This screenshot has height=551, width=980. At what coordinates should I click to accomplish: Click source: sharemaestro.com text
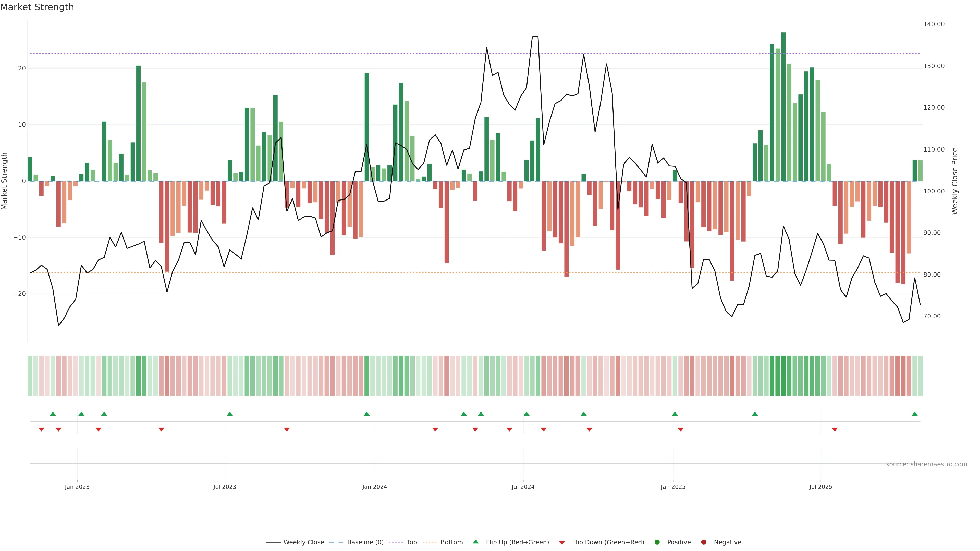pyautogui.click(x=926, y=464)
